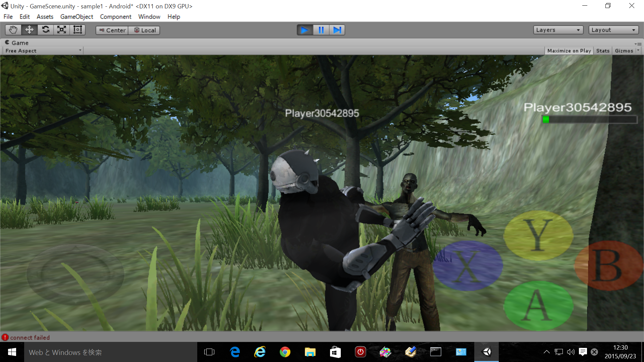
Task: Show the Stats overlay
Action: (602, 51)
